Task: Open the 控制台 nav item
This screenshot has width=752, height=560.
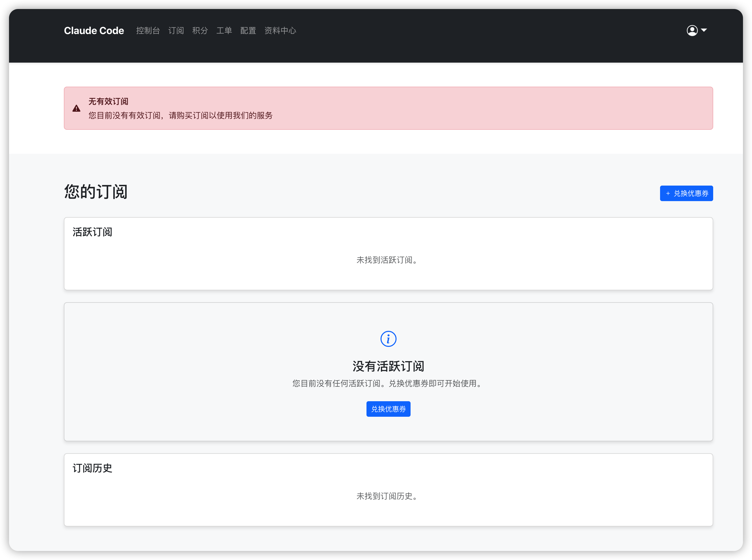Action: [148, 31]
